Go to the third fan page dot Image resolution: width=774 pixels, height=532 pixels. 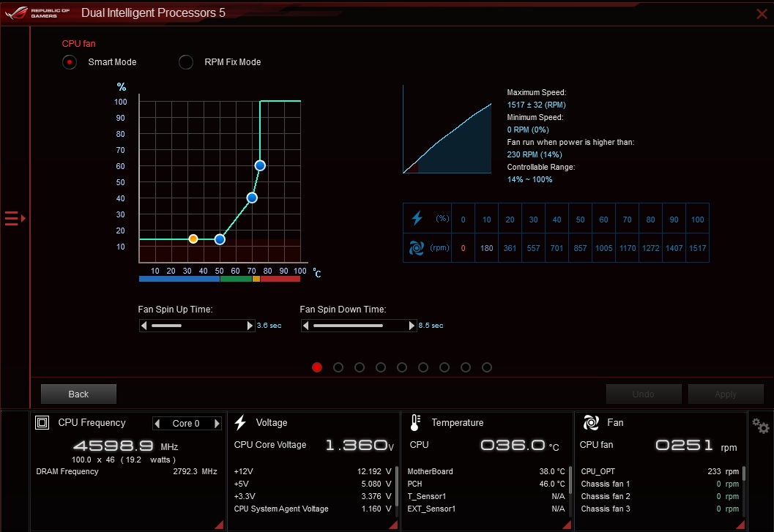click(x=360, y=367)
